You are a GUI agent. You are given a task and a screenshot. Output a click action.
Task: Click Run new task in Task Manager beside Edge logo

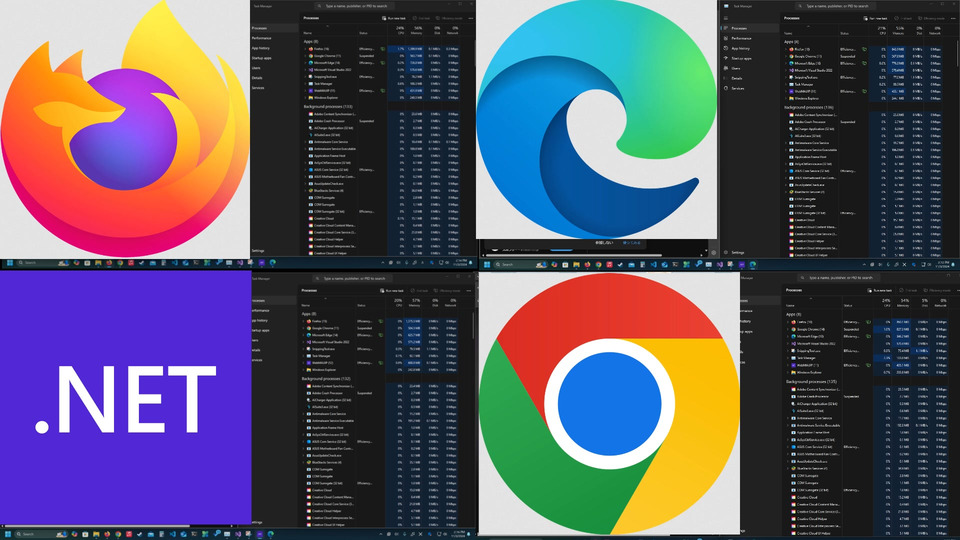pyautogui.click(x=875, y=18)
